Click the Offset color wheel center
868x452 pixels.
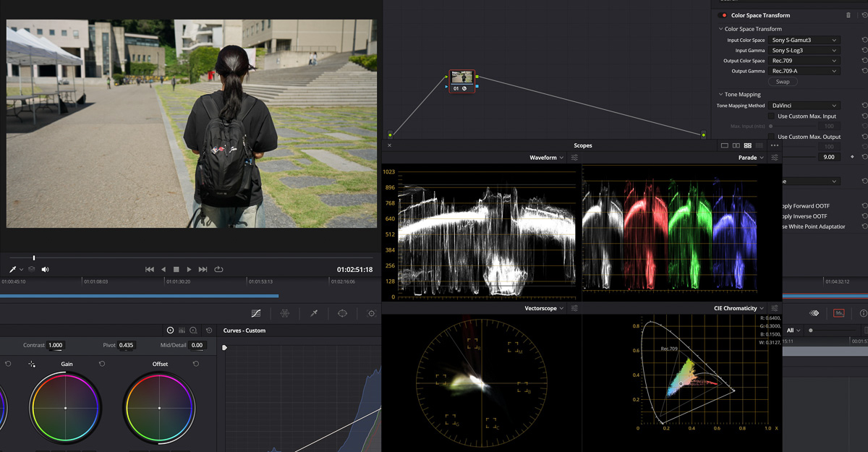[160, 408]
